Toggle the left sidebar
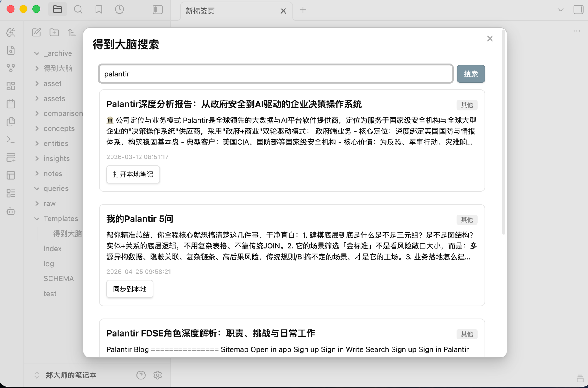The height and width of the screenshot is (388, 588). coord(158,9)
